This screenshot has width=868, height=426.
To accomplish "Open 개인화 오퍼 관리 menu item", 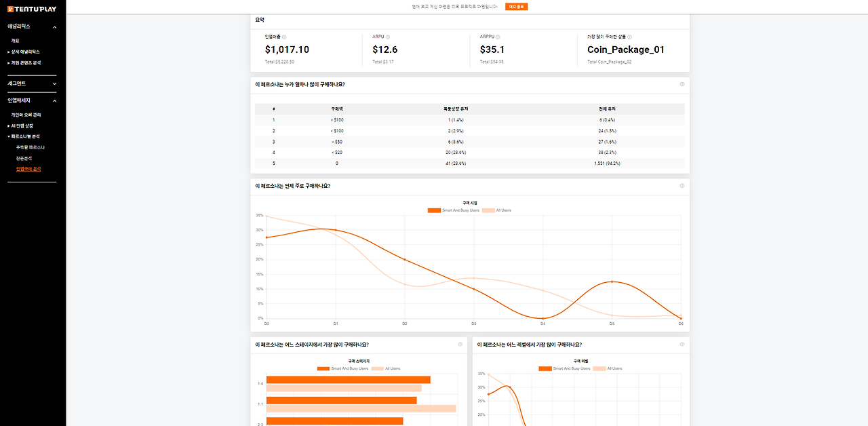I will (26, 115).
